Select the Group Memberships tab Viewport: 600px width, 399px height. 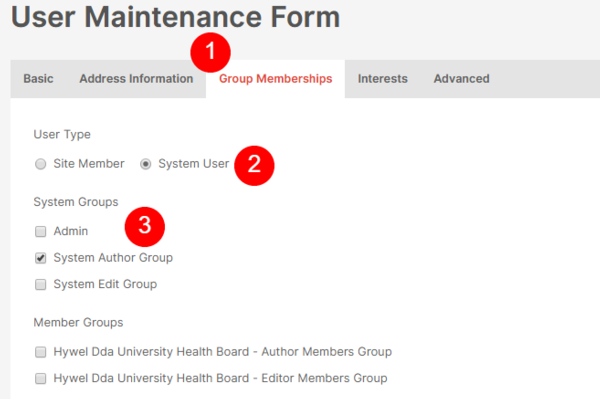point(276,79)
